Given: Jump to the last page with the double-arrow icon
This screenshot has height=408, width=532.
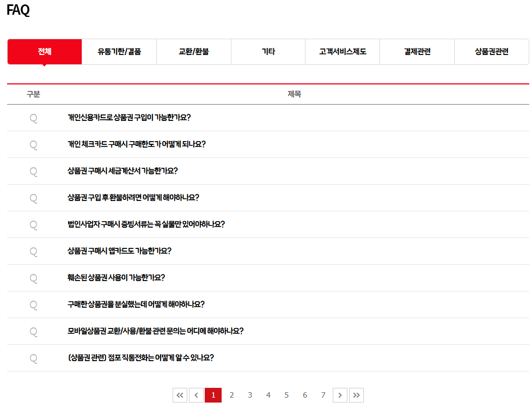Looking at the screenshot, I should tap(357, 395).
